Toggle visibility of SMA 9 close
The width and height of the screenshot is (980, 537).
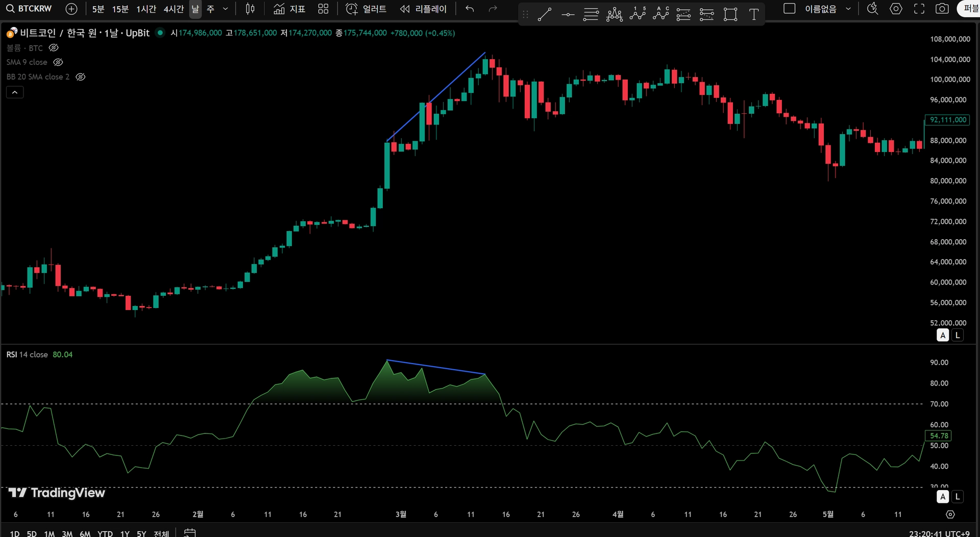tap(58, 62)
